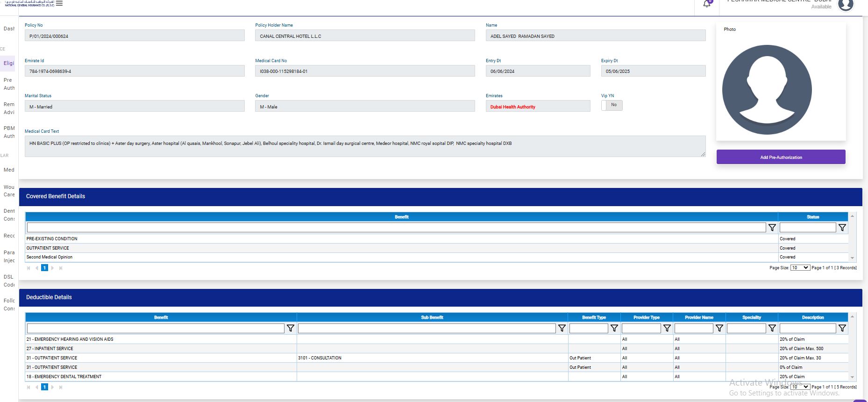Select page 1 in Covered Benefit pager

tap(44, 268)
